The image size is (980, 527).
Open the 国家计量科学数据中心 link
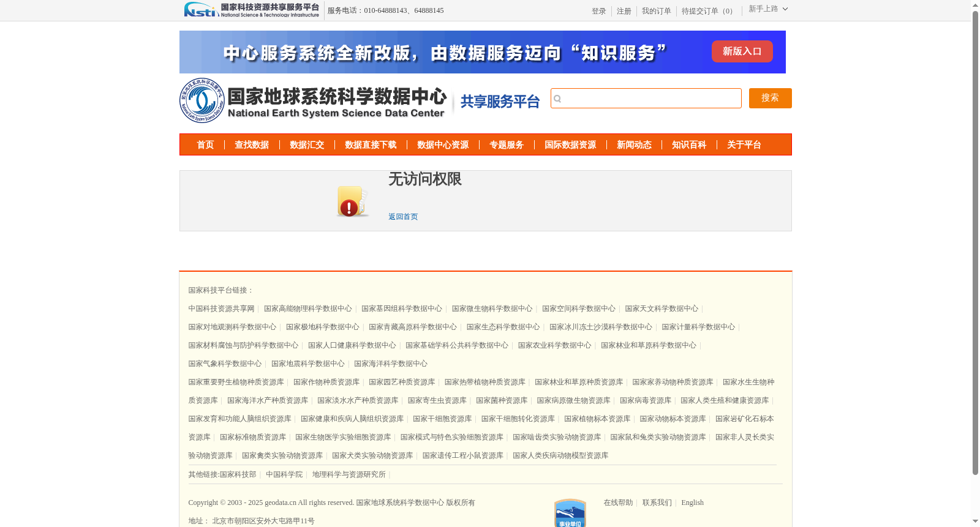click(698, 327)
